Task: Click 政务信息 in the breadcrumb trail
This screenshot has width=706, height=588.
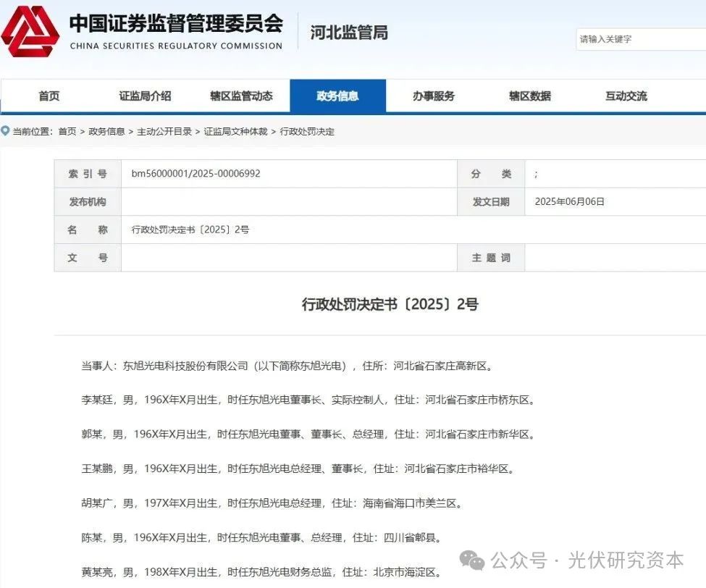Action: pos(106,132)
